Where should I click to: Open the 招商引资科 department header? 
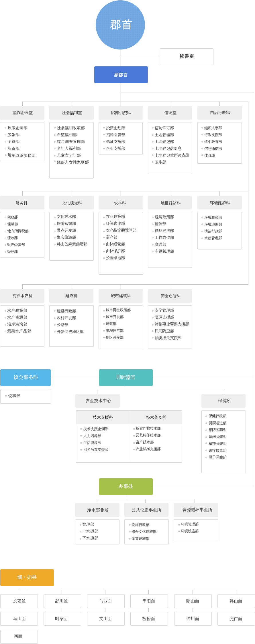[121, 113]
